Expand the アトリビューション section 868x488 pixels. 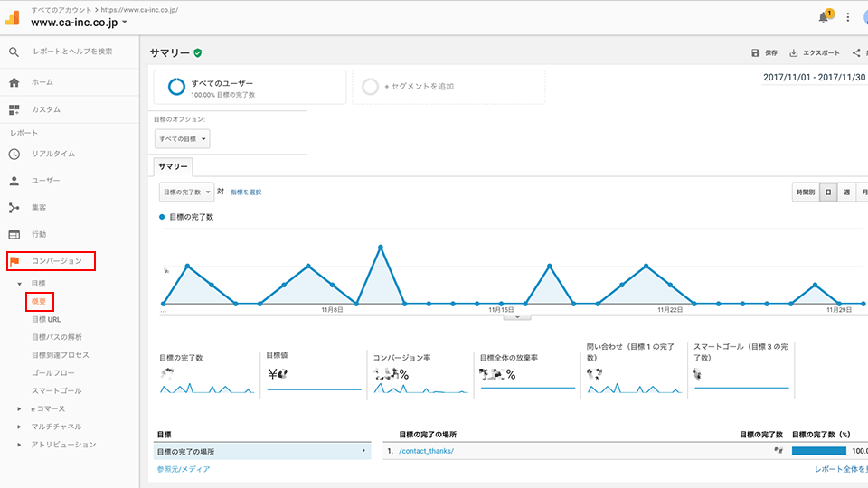tap(19, 445)
